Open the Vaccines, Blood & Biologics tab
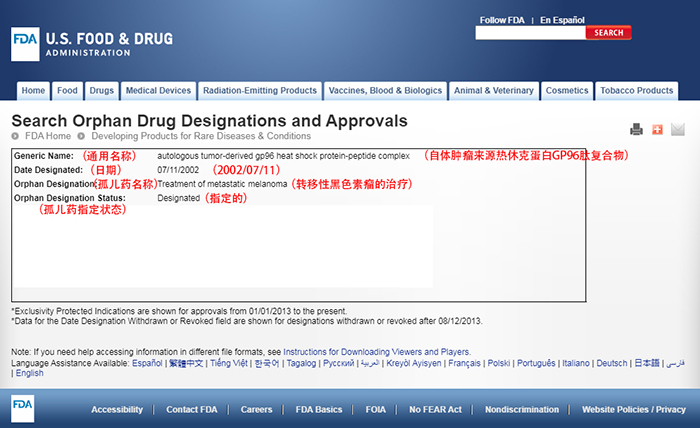The height and width of the screenshot is (428, 700). [385, 91]
